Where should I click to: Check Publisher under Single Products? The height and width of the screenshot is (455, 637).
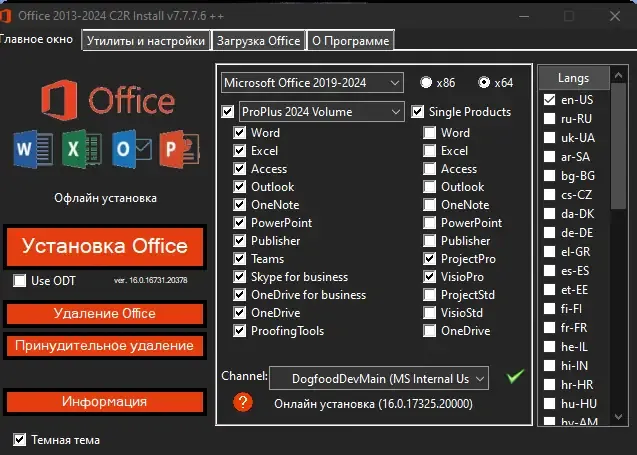pos(429,240)
